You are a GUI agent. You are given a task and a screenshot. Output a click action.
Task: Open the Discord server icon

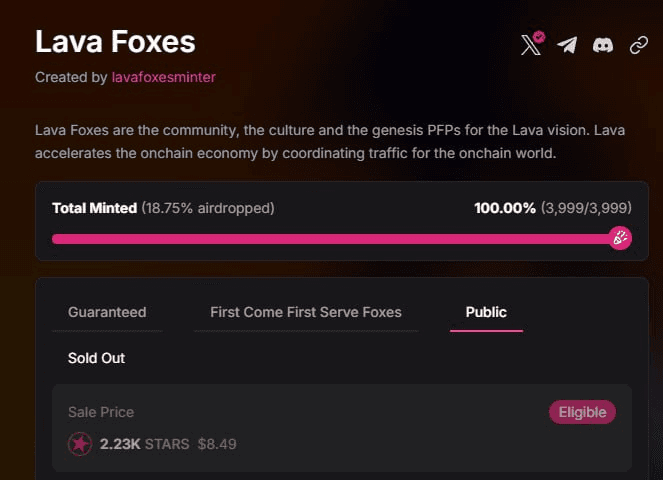tap(603, 45)
